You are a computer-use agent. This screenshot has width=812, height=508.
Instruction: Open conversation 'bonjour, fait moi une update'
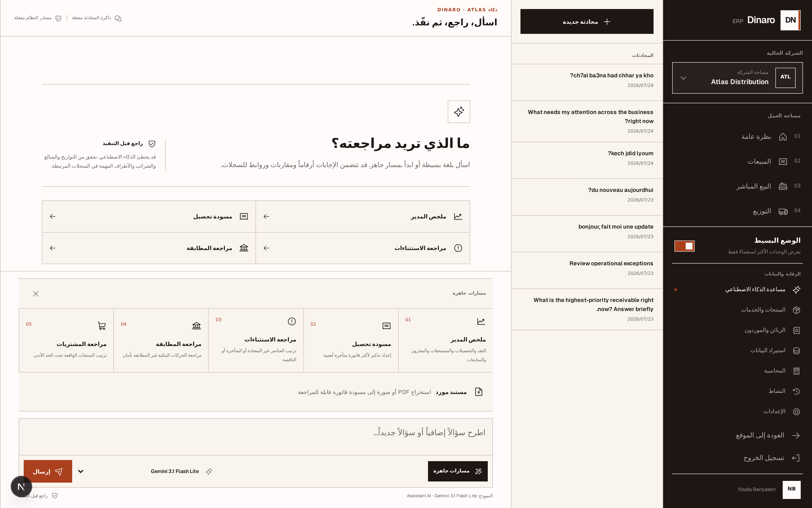[x=587, y=233]
